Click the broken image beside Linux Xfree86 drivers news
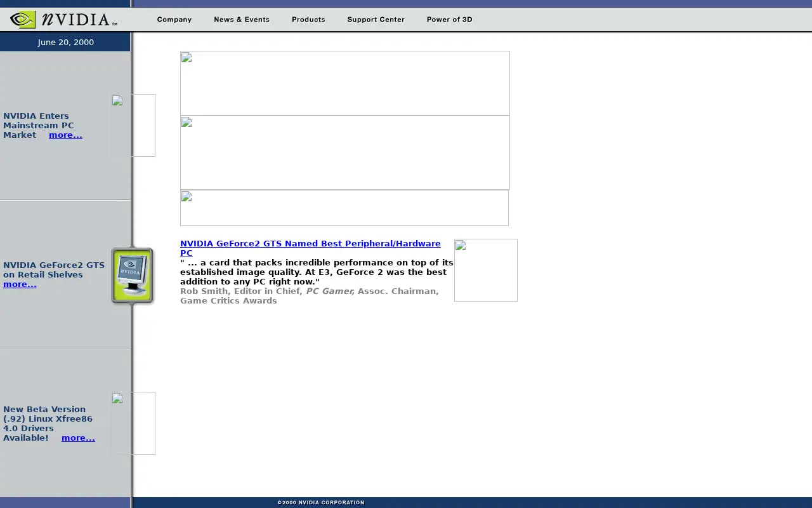The height and width of the screenshot is (508, 812). pyautogui.click(x=133, y=423)
